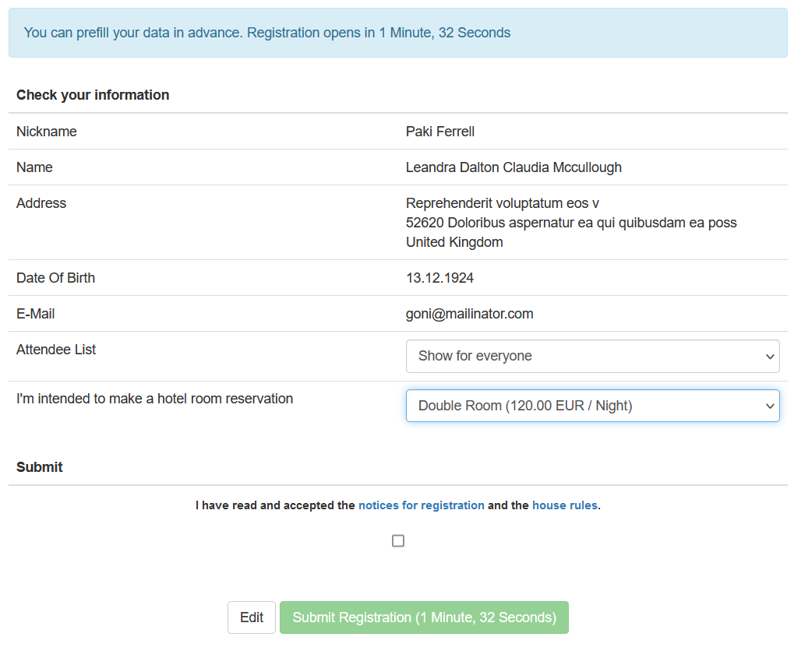
Task: Click the name Leandra Dalton Claudia Mccullough
Action: tap(513, 167)
